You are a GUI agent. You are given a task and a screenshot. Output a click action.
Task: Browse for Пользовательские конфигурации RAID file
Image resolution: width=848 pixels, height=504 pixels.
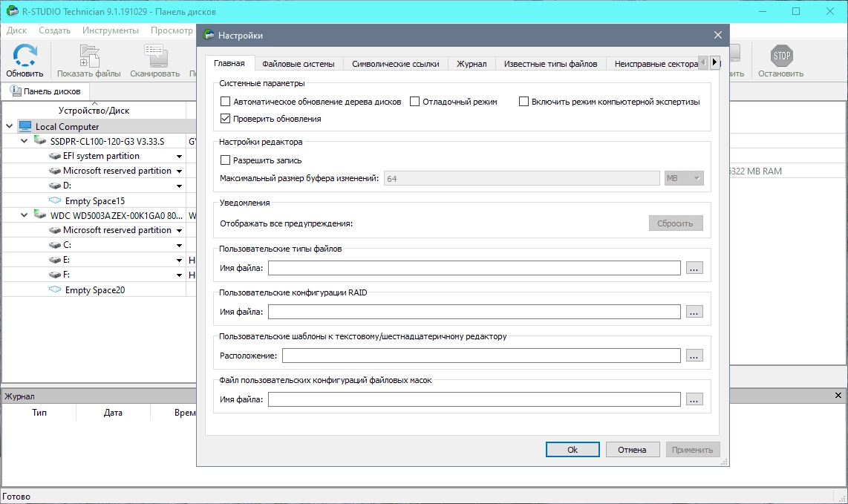(694, 312)
